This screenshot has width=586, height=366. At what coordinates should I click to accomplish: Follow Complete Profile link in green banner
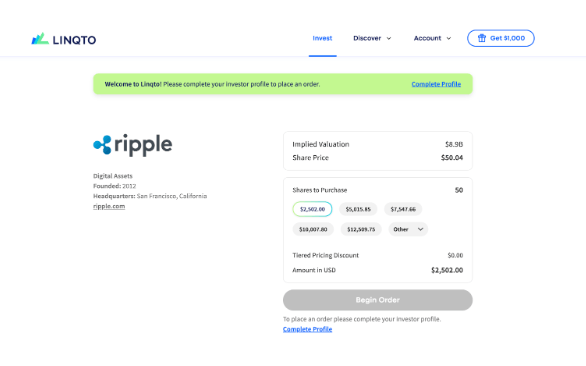click(436, 84)
